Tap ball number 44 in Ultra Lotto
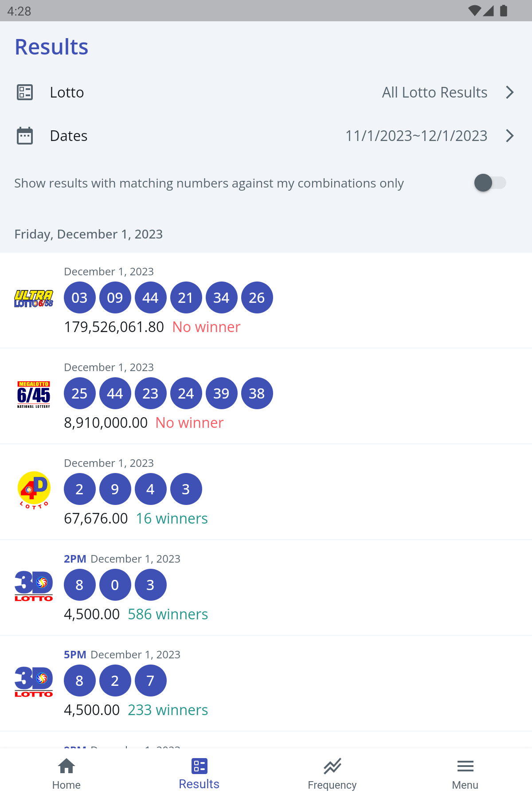Screen dimensions: 532x798 (x=151, y=297)
